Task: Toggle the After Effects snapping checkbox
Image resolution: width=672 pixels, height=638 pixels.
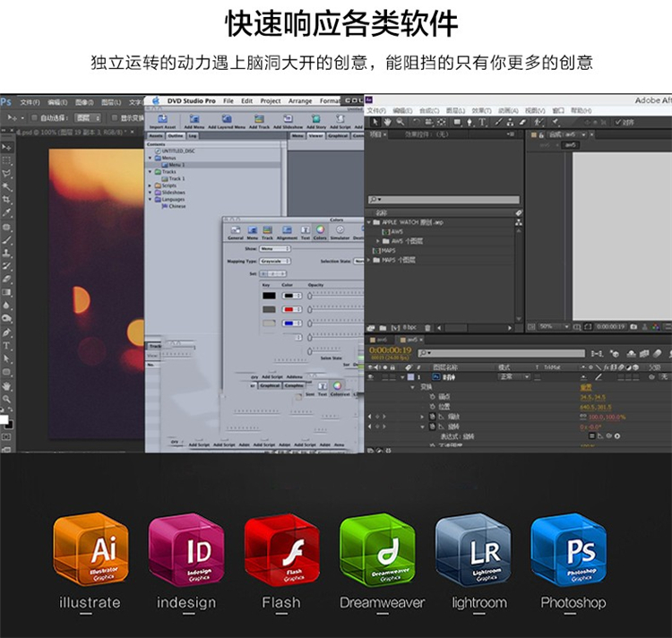Action: tap(617, 122)
